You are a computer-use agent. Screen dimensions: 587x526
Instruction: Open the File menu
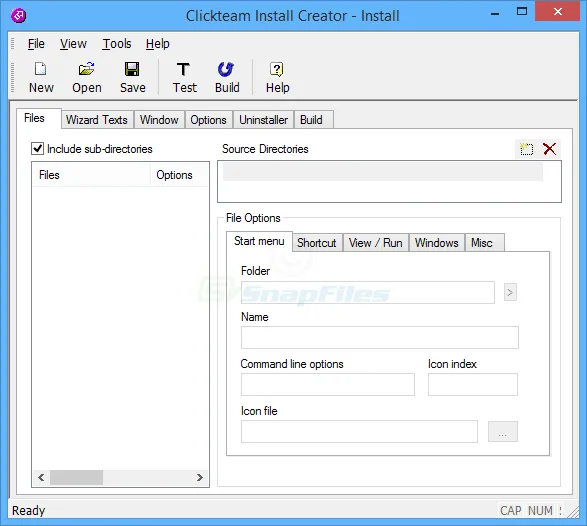point(36,44)
